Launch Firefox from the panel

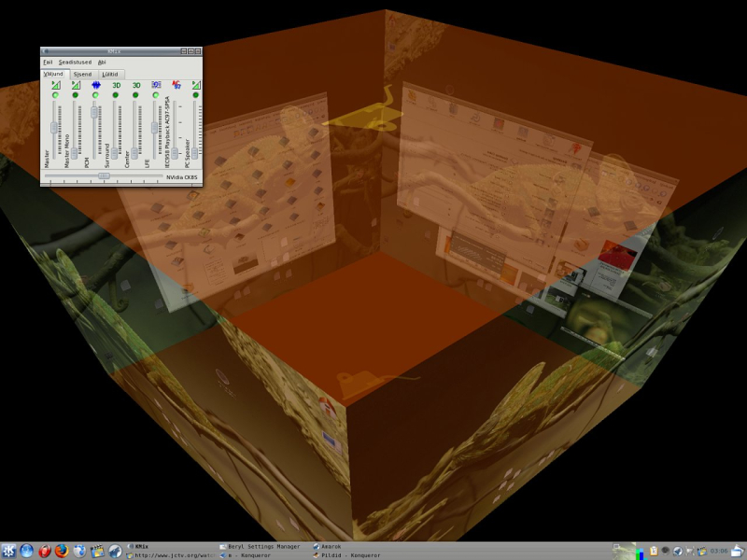(x=62, y=551)
